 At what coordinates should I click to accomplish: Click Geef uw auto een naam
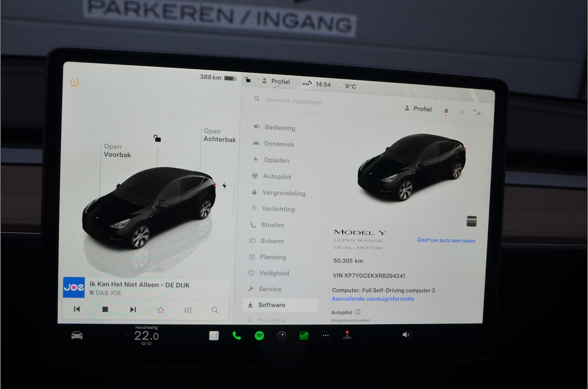tap(446, 240)
